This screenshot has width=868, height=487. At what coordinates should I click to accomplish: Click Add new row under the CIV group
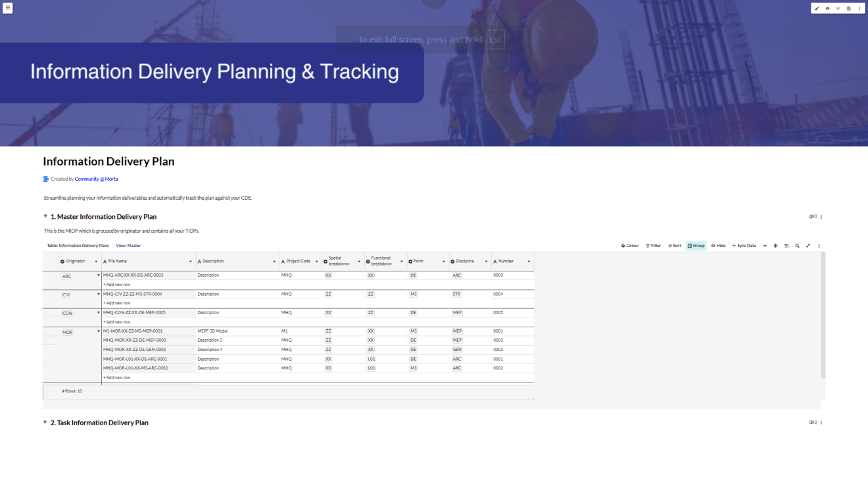pyautogui.click(x=116, y=303)
